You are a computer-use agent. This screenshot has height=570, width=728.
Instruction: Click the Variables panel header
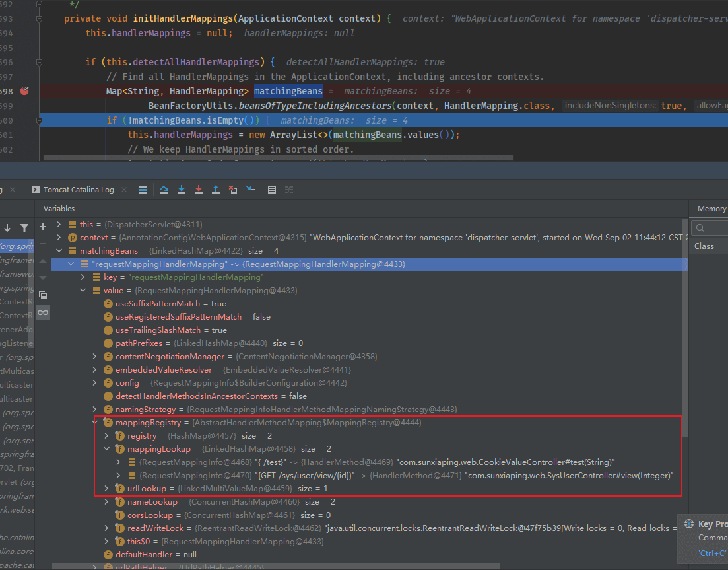pos(59,209)
